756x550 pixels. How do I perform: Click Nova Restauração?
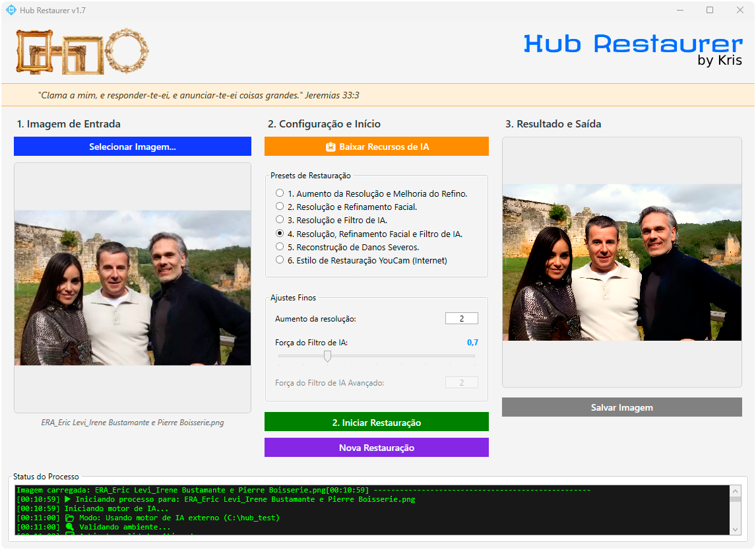pyautogui.click(x=376, y=447)
